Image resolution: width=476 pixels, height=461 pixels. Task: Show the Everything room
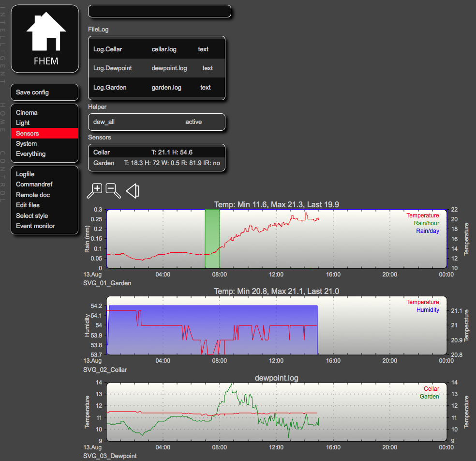tap(30, 154)
